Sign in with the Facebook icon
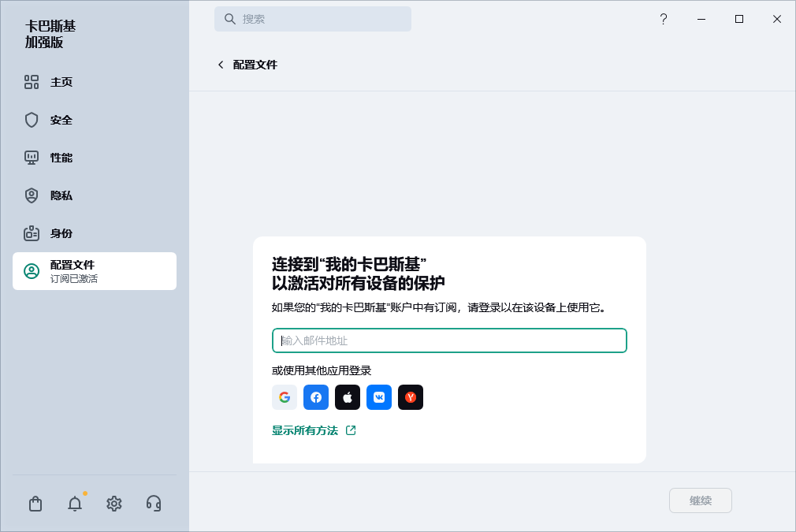This screenshot has height=532, width=796. pos(316,397)
